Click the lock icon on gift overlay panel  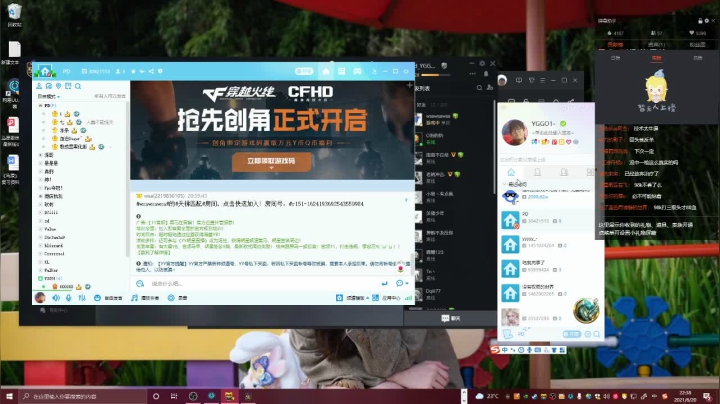pyautogui.click(x=700, y=21)
